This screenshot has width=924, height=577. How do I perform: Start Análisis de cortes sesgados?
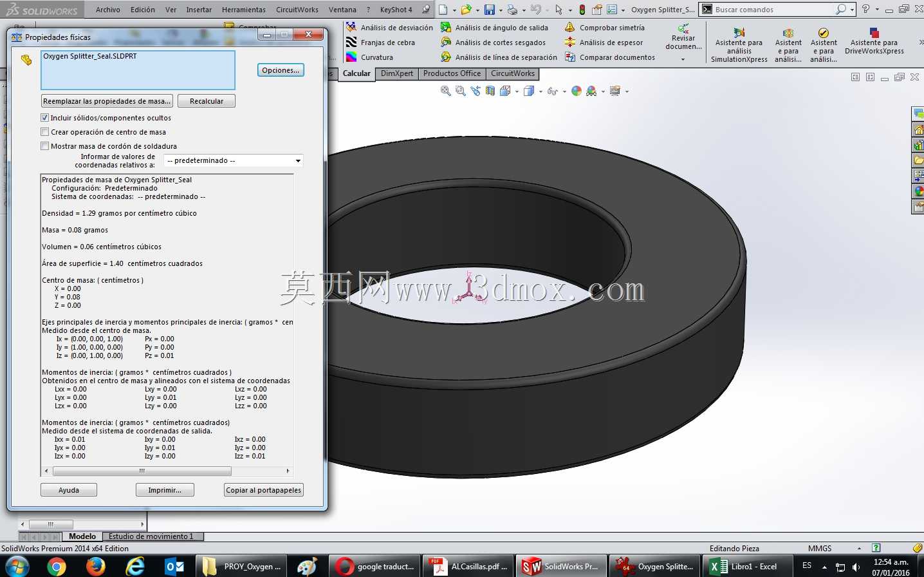[493, 43]
